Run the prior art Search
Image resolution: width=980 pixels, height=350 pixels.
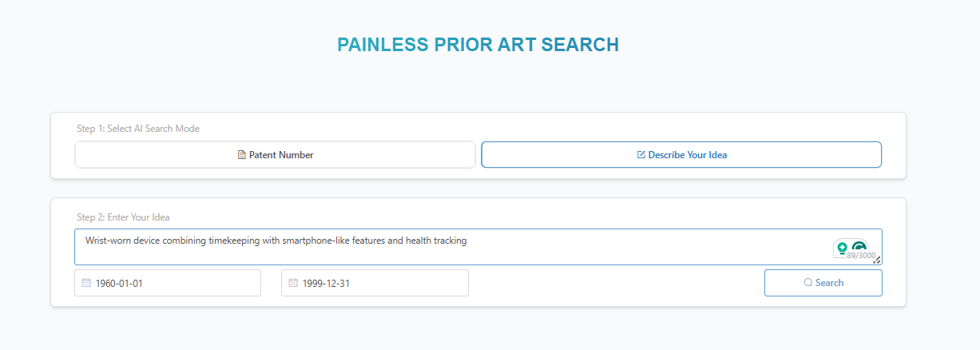click(823, 283)
